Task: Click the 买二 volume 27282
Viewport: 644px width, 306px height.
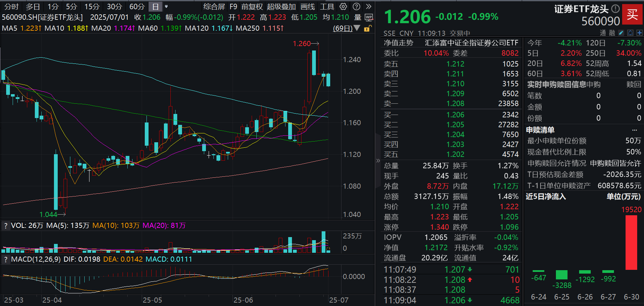Action: coord(508,125)
